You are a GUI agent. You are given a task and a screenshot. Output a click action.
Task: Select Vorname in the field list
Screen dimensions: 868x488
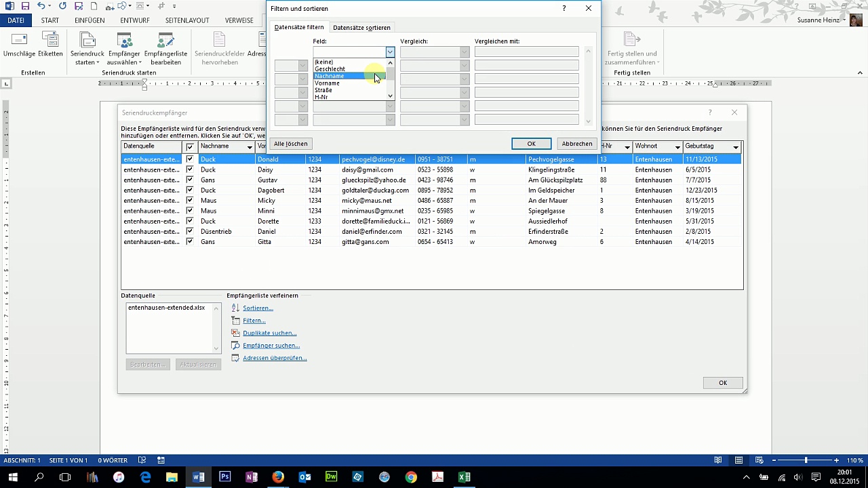pyautogui.click(x=327, y=83)
